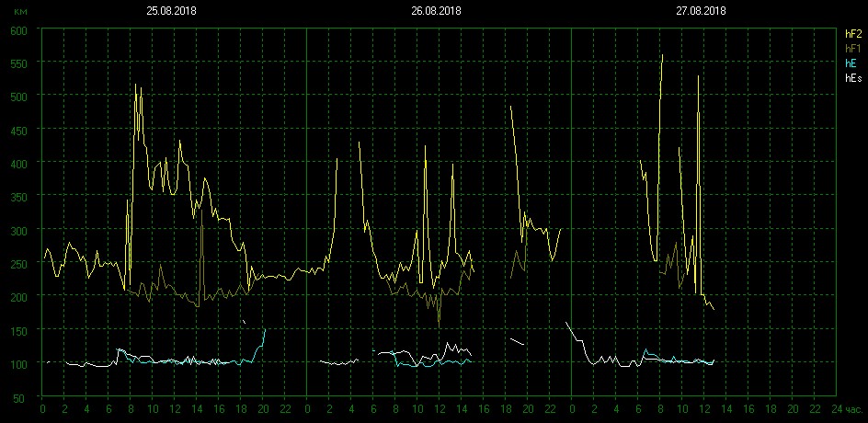This screenshot has width=868, height=423.
Task: Click the hF2 legend label
Action: point(852,33)
